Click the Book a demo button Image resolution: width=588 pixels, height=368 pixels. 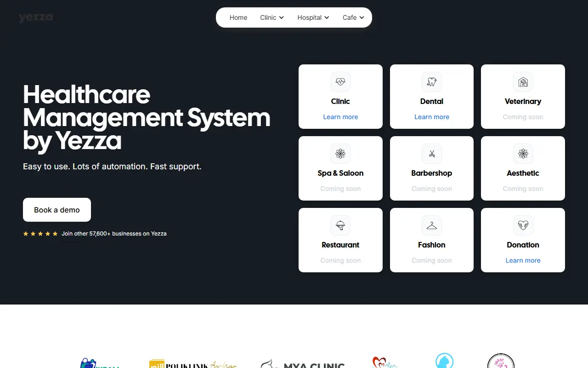[x=57, y=210]
